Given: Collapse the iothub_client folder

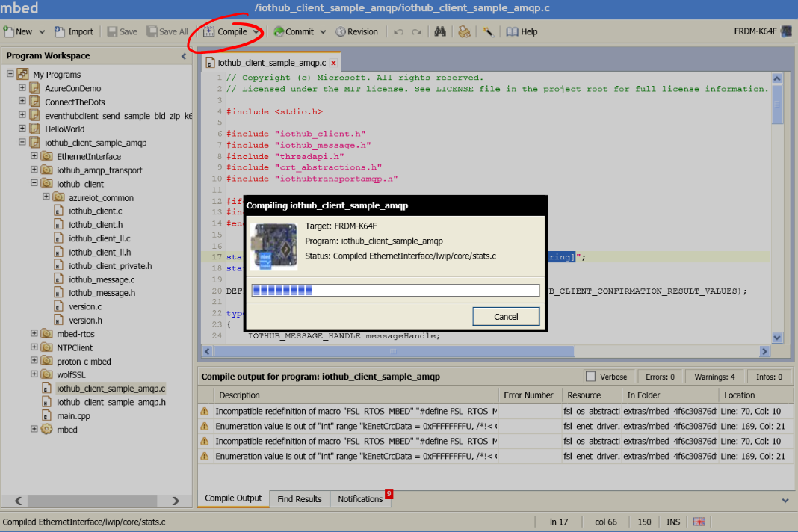Looking at the screenshot, I should (x=34, y=183).
